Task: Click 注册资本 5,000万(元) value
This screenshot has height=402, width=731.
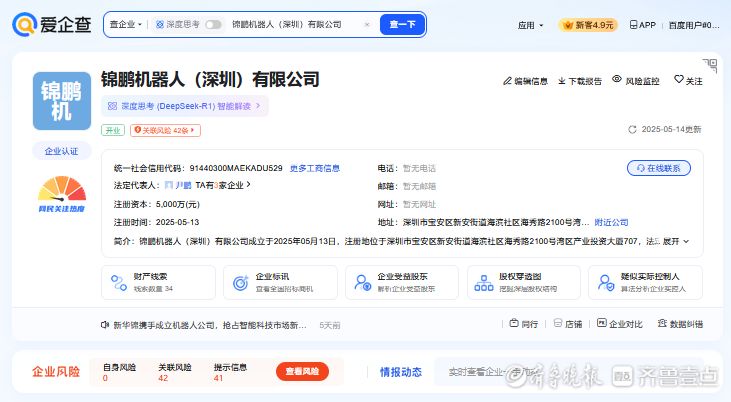Action: click(178, 204)
